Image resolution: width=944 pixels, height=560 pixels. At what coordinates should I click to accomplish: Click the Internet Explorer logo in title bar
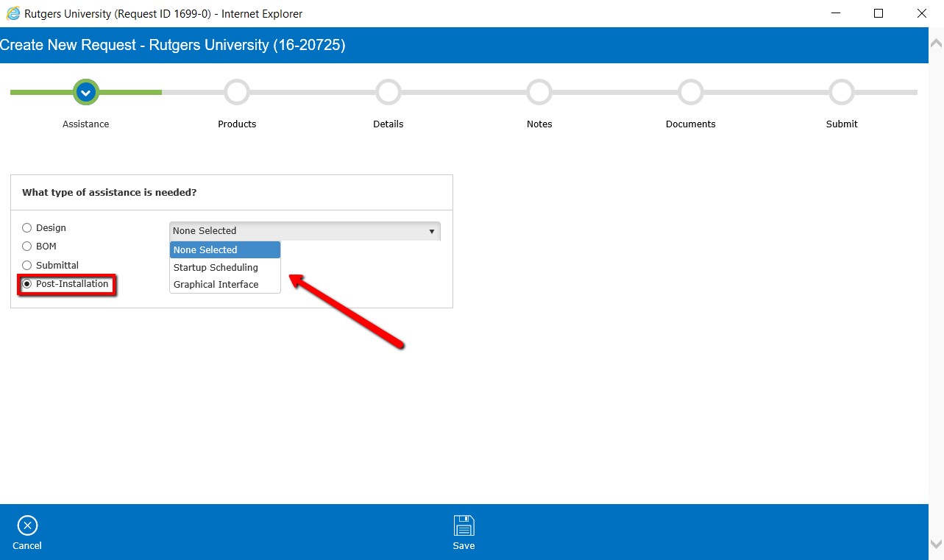click(x=13, y=13)
